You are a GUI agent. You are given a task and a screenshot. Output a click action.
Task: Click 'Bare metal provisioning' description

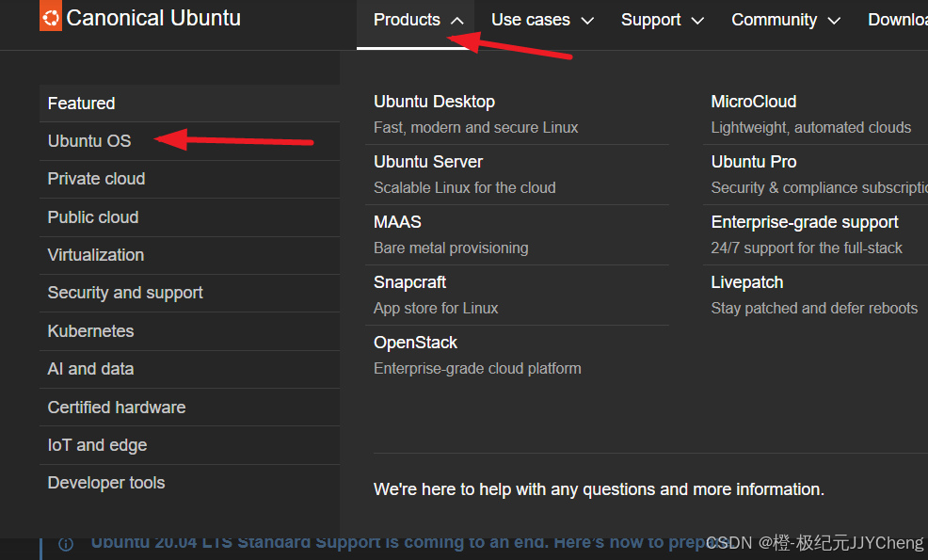tap(451, 248)
